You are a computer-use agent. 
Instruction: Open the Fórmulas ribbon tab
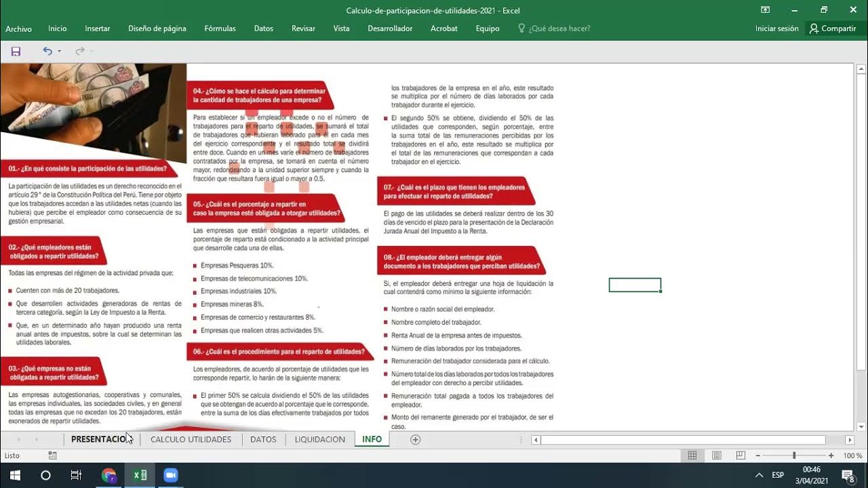(x=220, y=28)
